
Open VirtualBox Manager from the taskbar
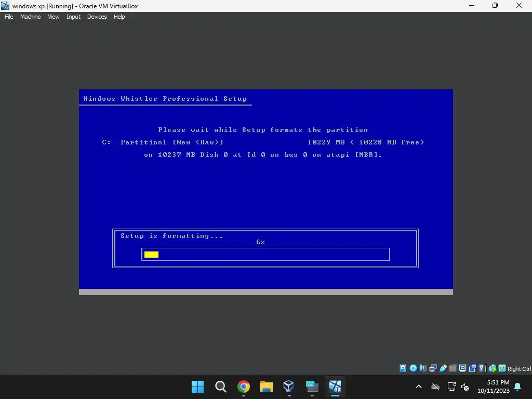click(x=289, y=386)
